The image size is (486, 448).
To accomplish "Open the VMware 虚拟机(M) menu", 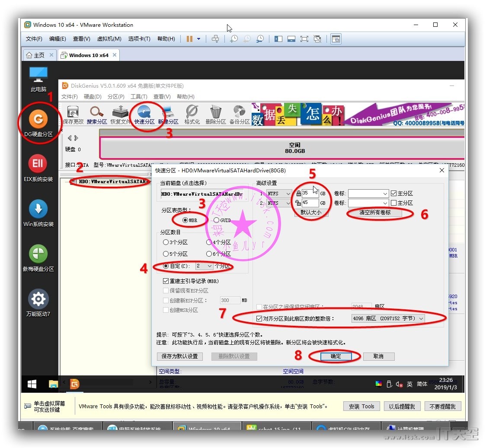I will pos(109,39).
